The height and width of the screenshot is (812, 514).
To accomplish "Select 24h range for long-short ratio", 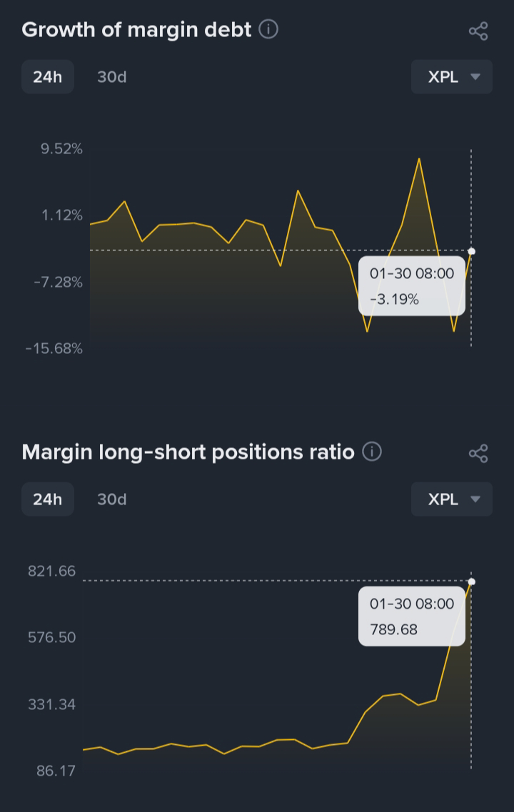I will point(48,499).
